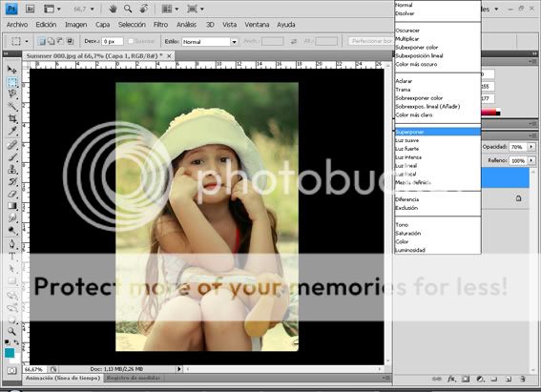Click the add layer mask icon

click(466, 379)
